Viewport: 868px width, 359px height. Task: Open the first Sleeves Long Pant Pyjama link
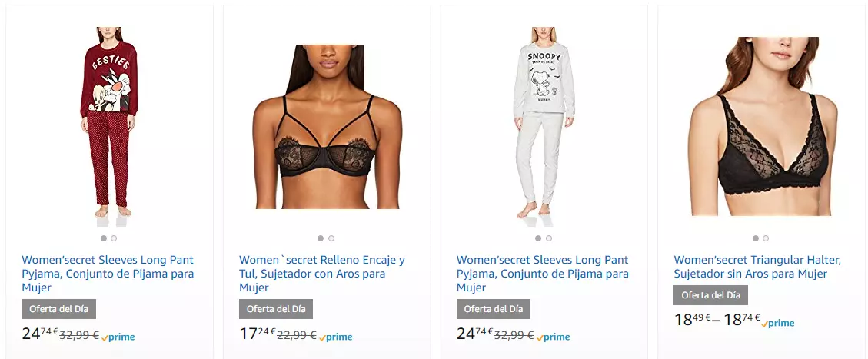pyautogui.click(x=108, y=274)
